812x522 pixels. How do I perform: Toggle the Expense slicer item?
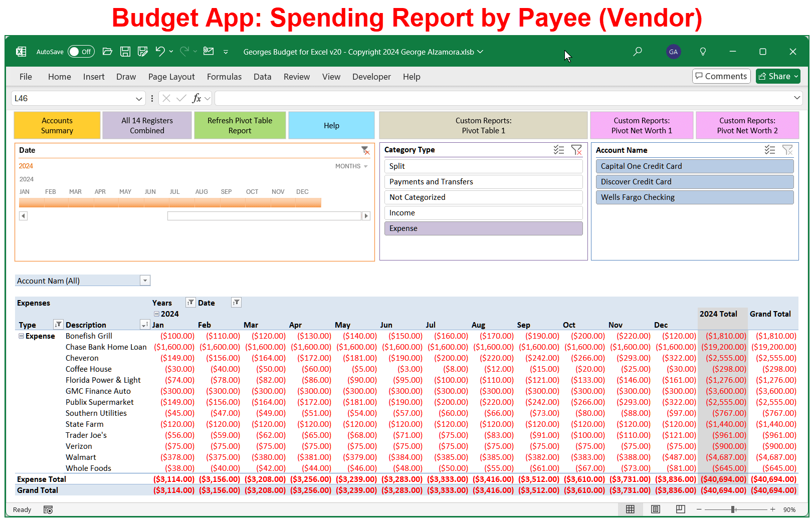[x=483, y=228]
